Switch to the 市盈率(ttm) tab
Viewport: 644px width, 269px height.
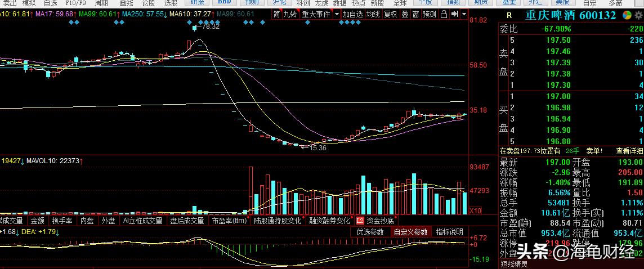coord(229,221)
